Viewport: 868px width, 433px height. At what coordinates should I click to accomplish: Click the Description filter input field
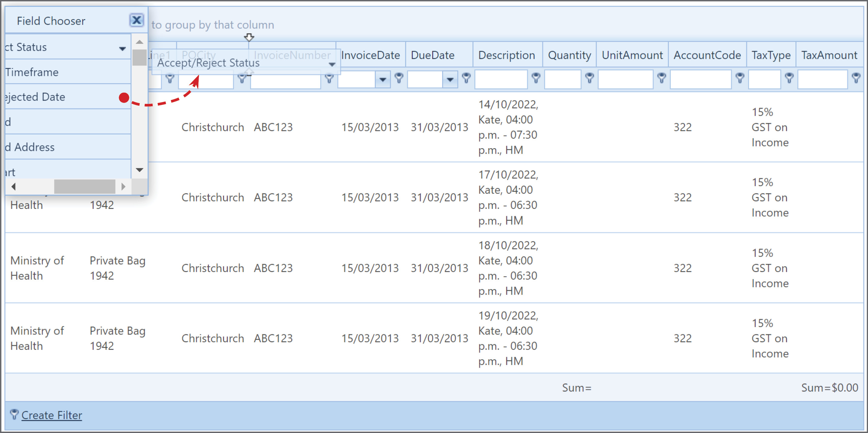(501, 80)
